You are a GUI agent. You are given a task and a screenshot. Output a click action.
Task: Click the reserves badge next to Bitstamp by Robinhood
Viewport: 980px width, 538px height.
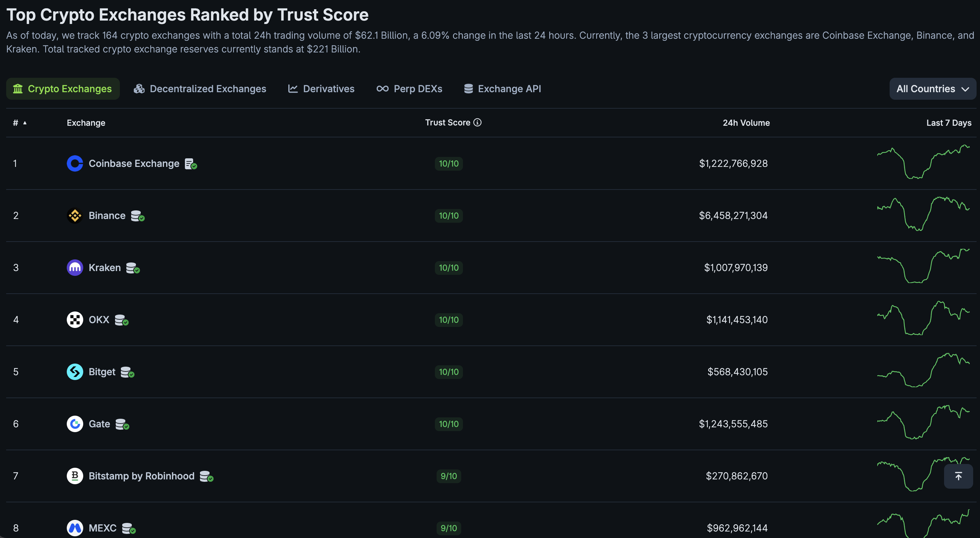point(206,476)
